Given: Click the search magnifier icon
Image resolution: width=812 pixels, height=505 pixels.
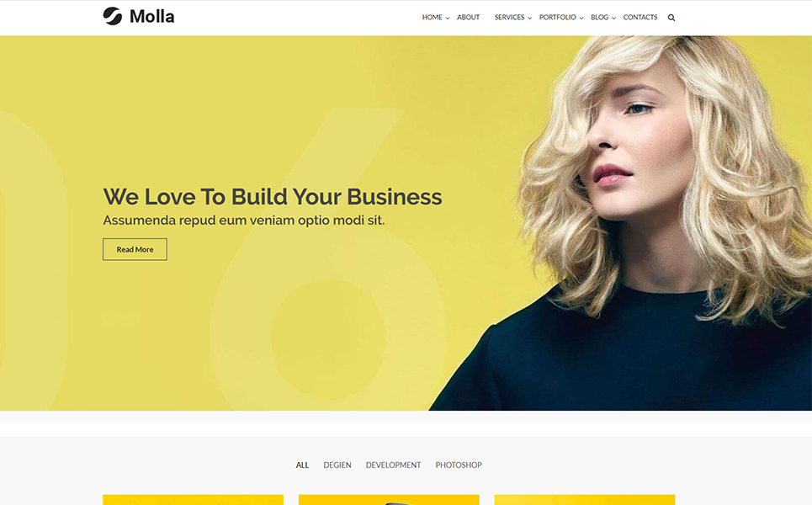Looking at the screenshot, I should point(671,18).
